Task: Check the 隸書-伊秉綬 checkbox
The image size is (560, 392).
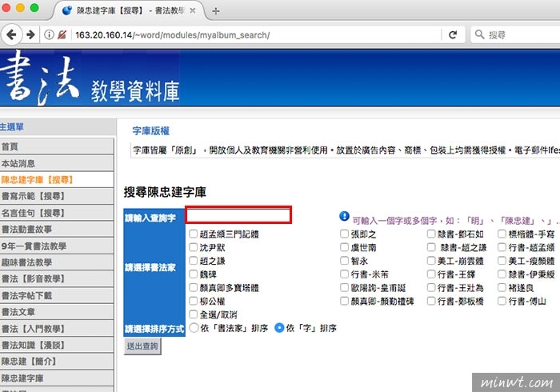Action: [502, 274]
